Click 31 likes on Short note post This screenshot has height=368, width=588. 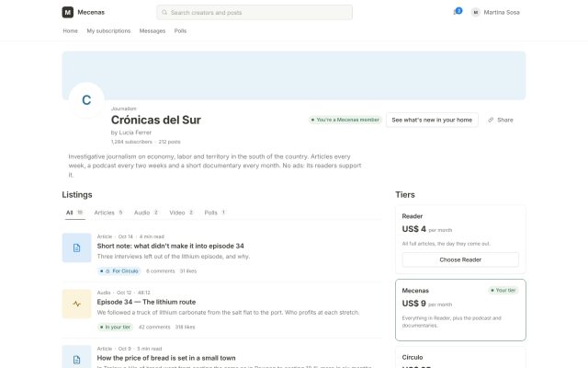coord(188,271)
